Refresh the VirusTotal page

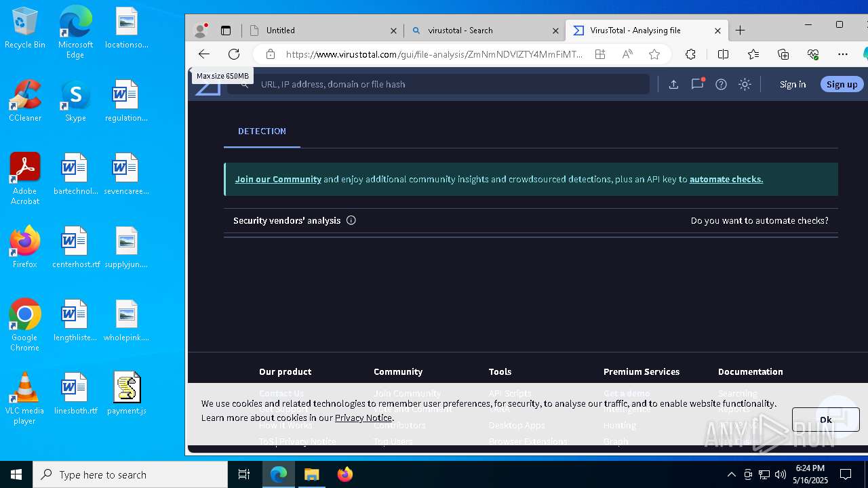pyautogui.click(x=234, y=54)
